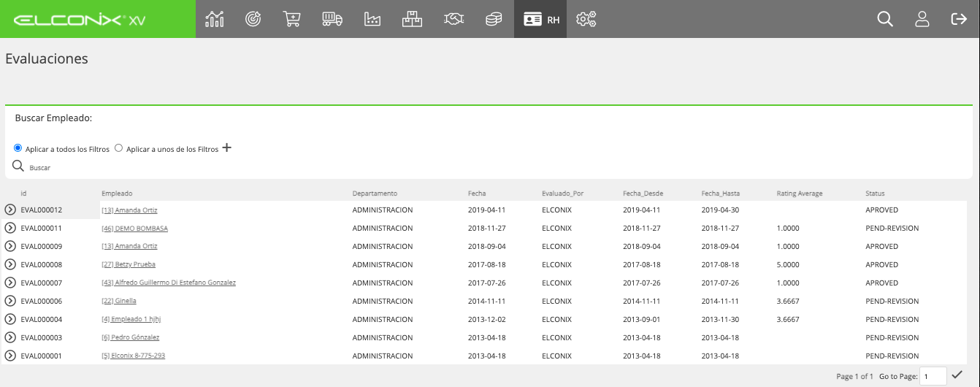Open the handshake CRM module icon
980x387 pixels.
(x=453, y=19)
